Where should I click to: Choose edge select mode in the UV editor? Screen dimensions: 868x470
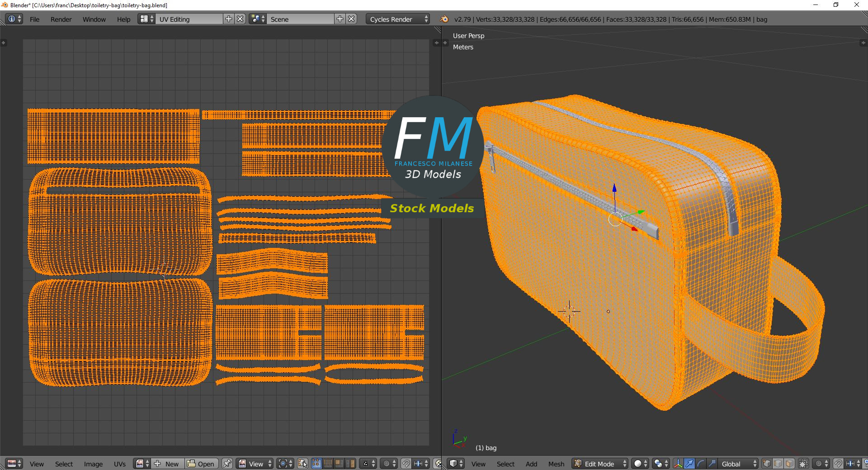point(329,464)
